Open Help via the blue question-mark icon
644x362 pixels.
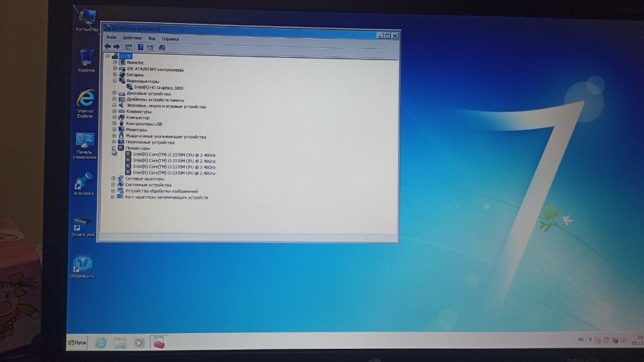[x=140, y=47]
